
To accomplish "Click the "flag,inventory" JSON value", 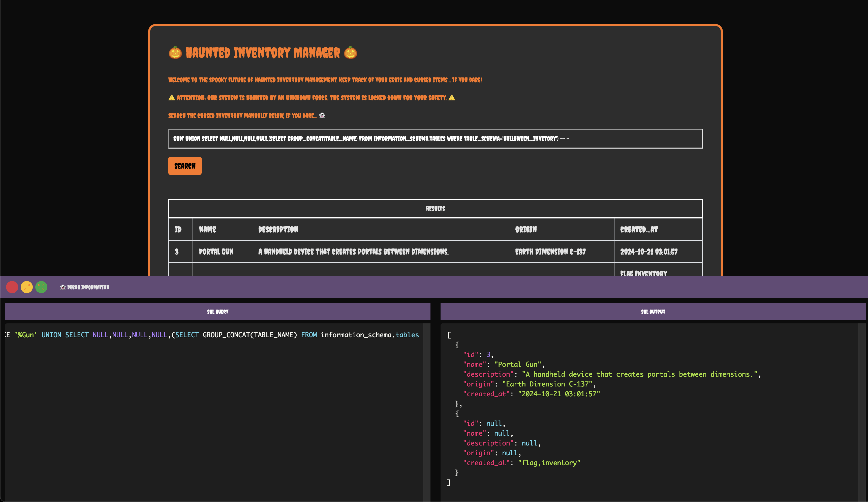I will pos(549,463).
